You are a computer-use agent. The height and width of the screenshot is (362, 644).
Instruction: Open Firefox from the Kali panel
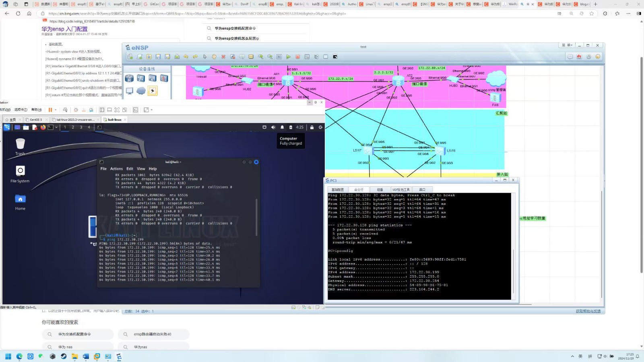point(43,127)
